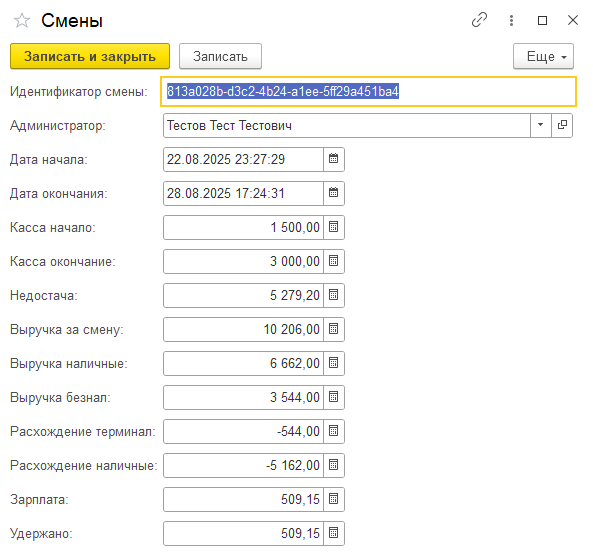Expand the Администратор dropdown list

[540, 125]
